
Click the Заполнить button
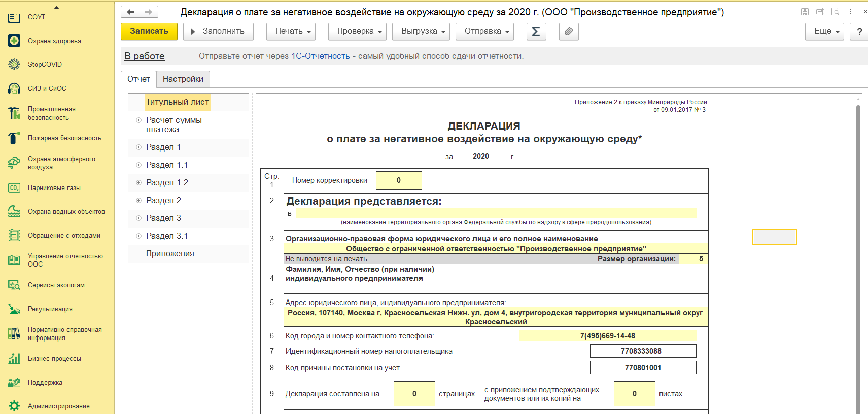pyautogui.click(x=218, y=31)
